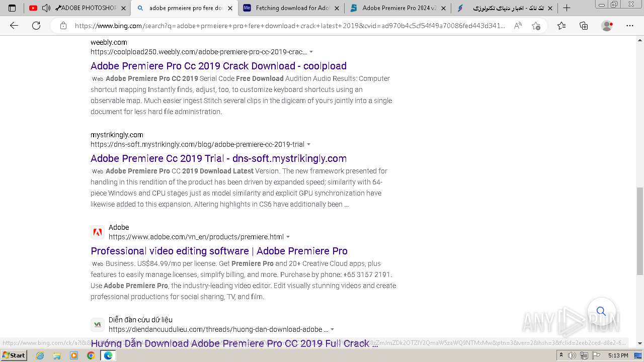Open media player taskbar icon
The image size is (644, 362).
tap(74, 355)
